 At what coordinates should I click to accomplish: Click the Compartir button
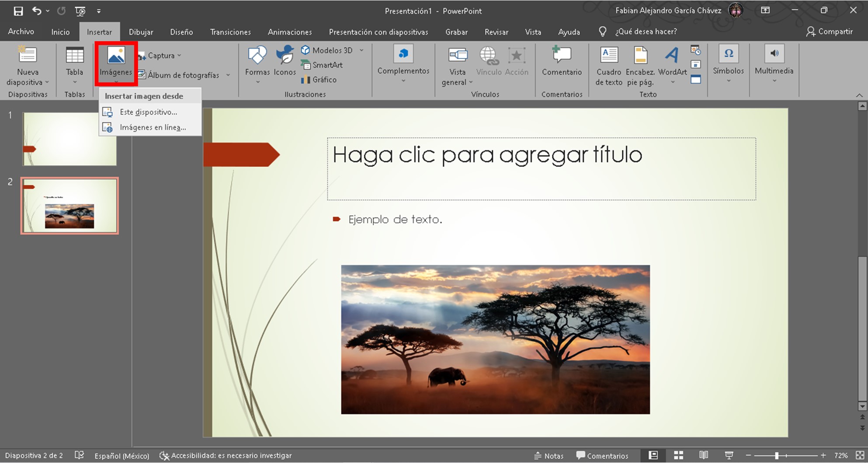tap(829, 31)
